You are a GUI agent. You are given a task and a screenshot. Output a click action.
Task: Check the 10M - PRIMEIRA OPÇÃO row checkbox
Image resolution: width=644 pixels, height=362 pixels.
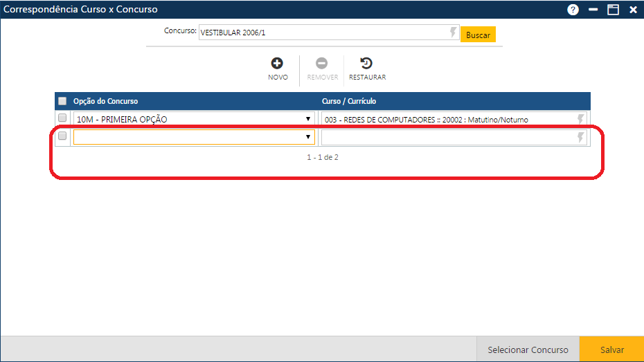(62, 118)
